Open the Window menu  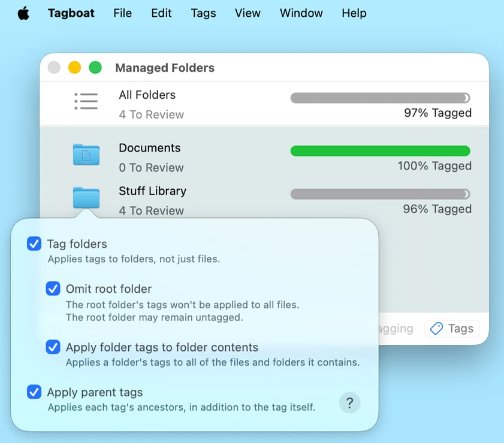301,13
